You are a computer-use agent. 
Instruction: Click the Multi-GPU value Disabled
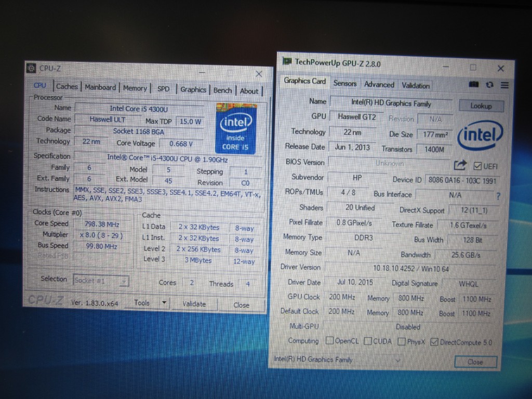[408, 327]
